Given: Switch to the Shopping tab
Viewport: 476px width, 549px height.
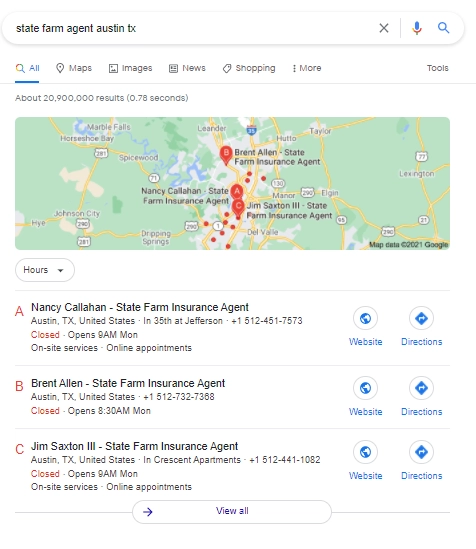Looking at the screenshot, I should click(x=249, y=68).
